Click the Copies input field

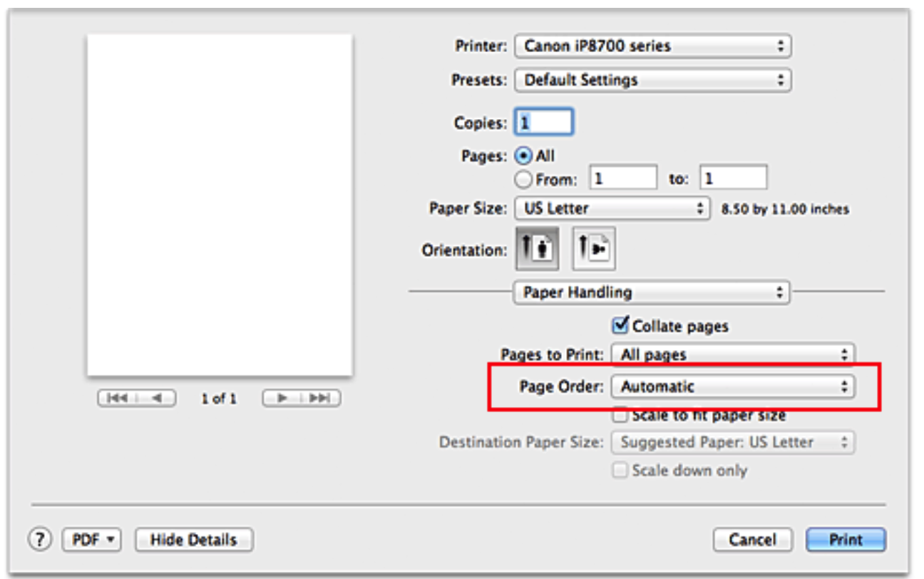[543, 122]
